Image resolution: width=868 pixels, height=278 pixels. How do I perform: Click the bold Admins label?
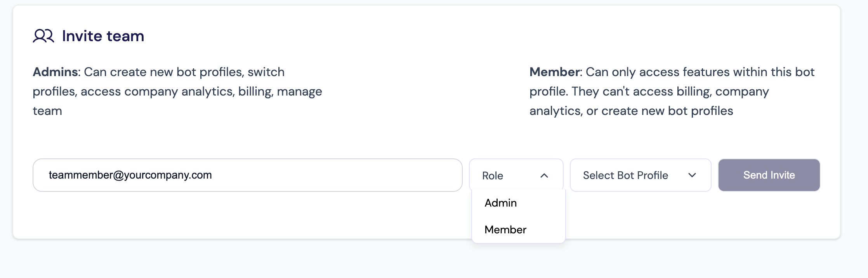tap(56, 72)
